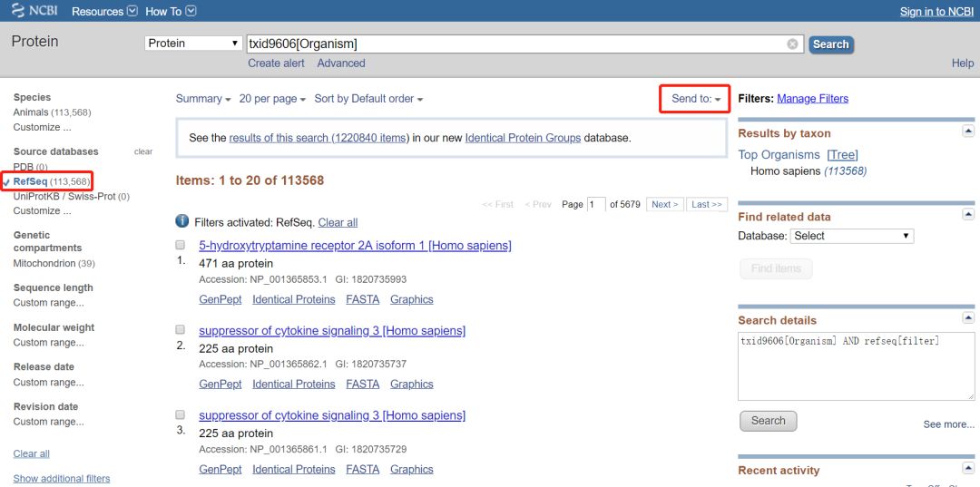Collapse the Search details panel
980x487 pixels.
click(x=968, y=317)
